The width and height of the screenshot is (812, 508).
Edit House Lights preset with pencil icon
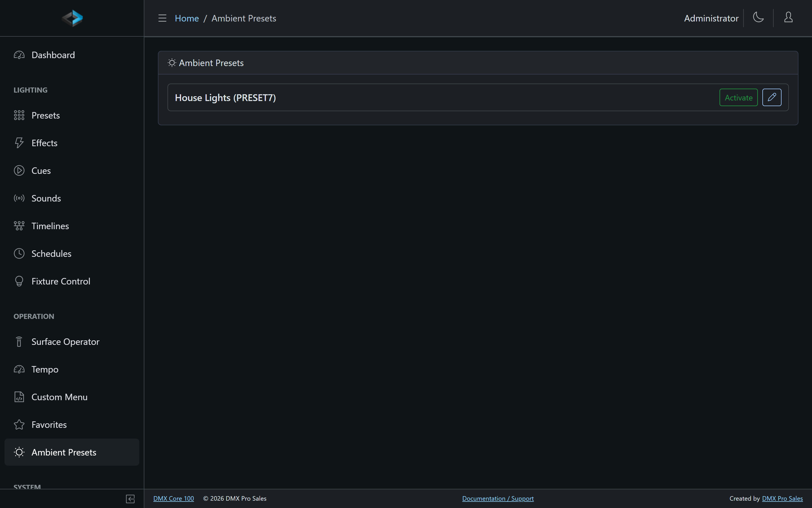(772, 97)
